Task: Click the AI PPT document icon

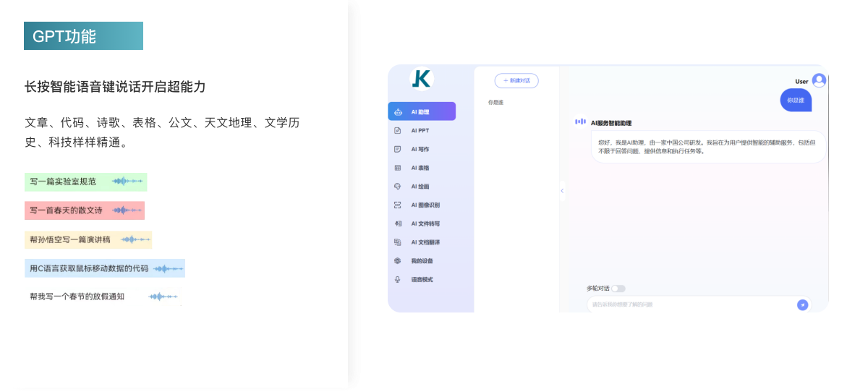Action: pos(397,131)
